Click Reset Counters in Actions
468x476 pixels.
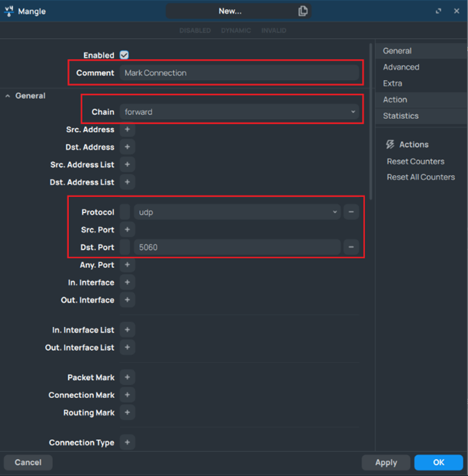click(x=415, y=161)
